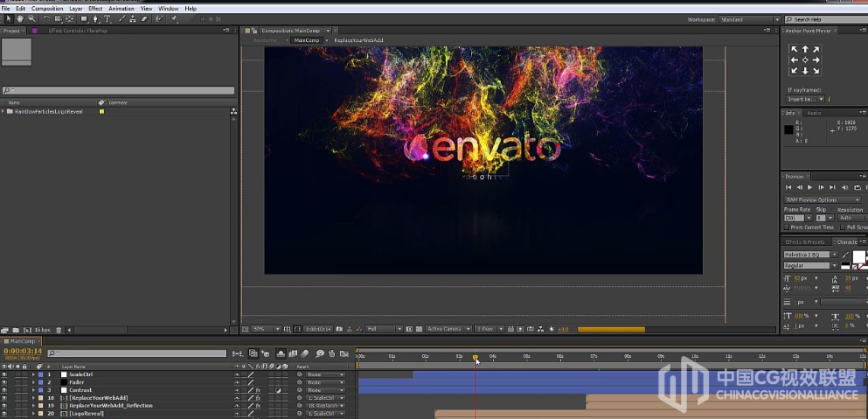Click the eyedropper in Character panel
The width and height of the screenshot is (868, 419).
846,255
